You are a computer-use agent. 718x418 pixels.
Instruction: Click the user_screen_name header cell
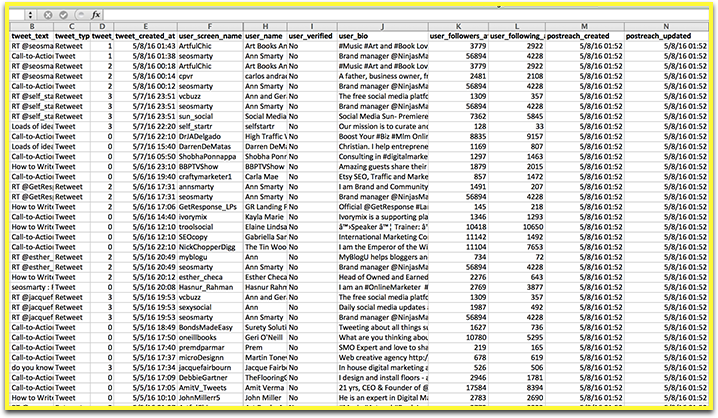pos(210,36)
